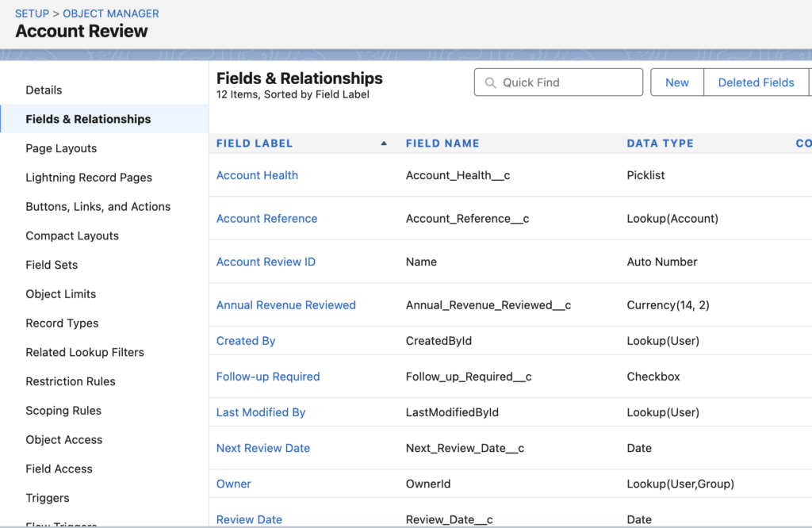Open Triggers sidebar item
Screen dimensions: 812x528
[48, 498]
